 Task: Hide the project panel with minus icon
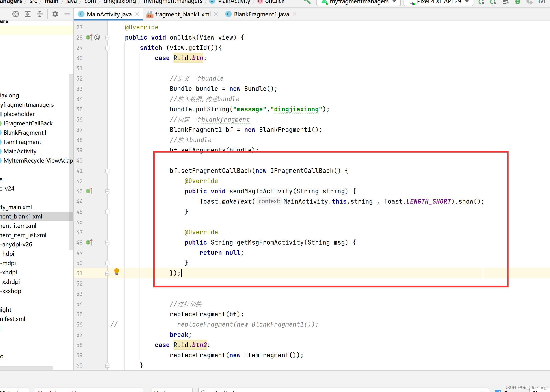point(67,14)
